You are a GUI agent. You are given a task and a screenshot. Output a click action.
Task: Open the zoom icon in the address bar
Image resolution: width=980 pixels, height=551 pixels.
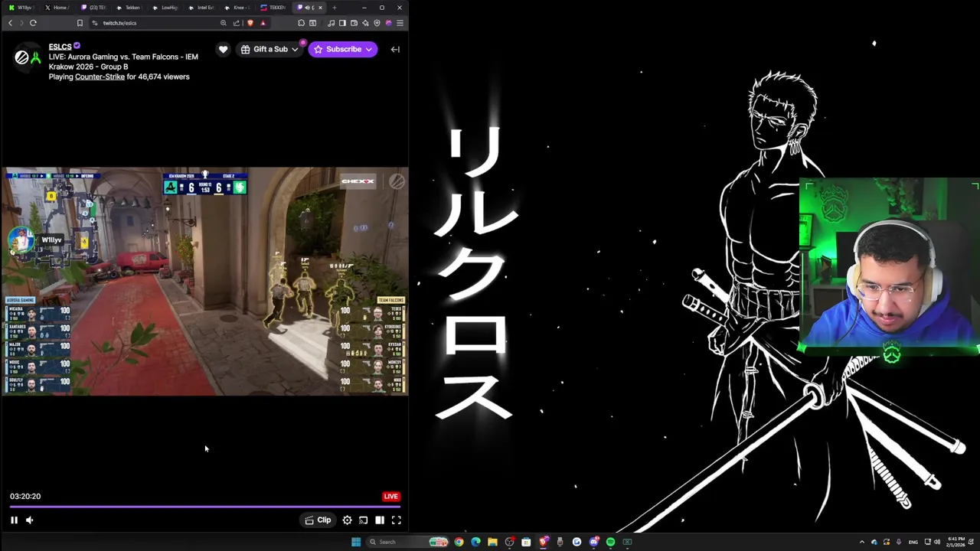pyautogui.click(x=224, y=23)
